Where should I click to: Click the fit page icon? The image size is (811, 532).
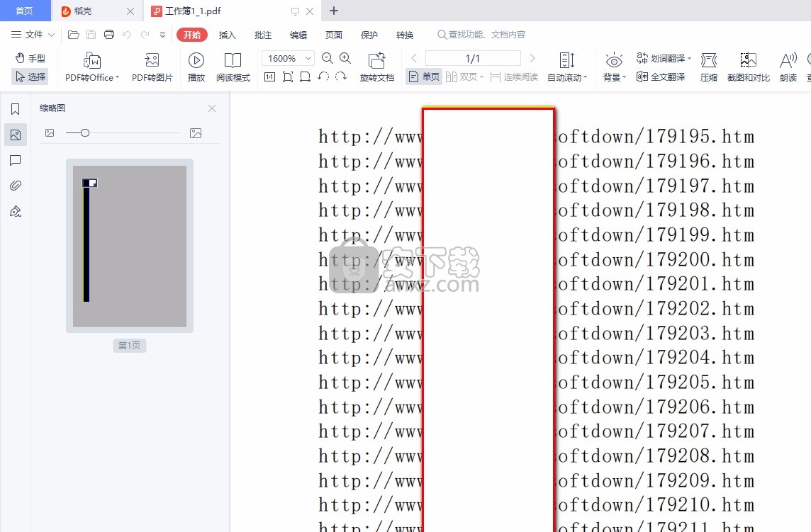(288, 77)
